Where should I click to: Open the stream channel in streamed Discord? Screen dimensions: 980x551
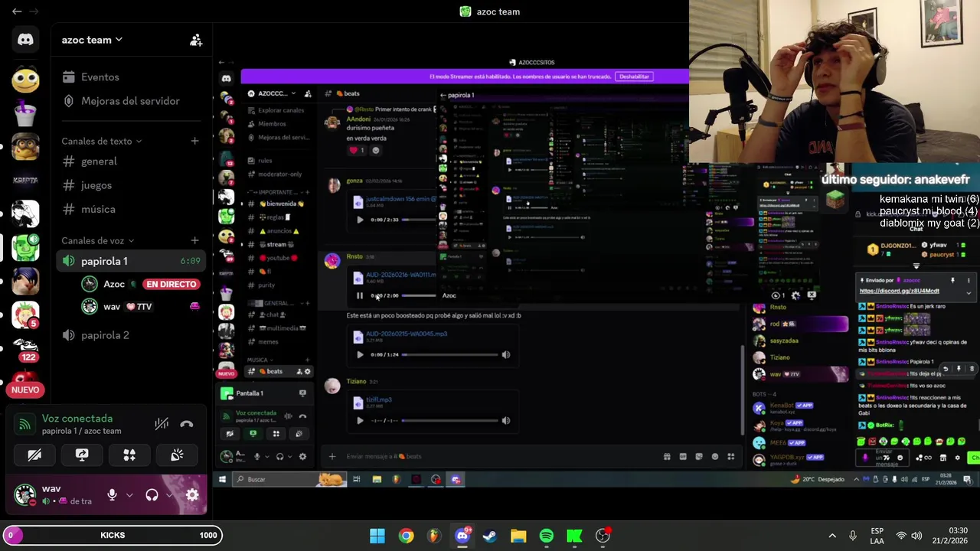point(276,245)
